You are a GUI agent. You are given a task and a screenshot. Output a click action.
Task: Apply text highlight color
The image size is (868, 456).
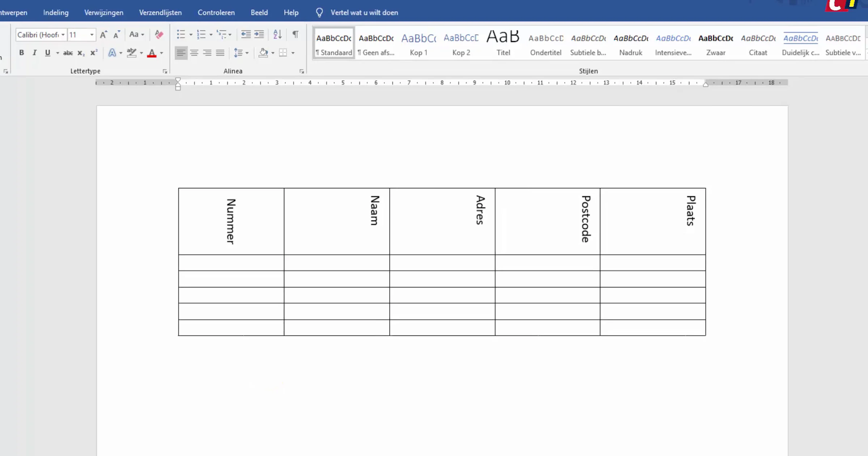pos(132,53)
